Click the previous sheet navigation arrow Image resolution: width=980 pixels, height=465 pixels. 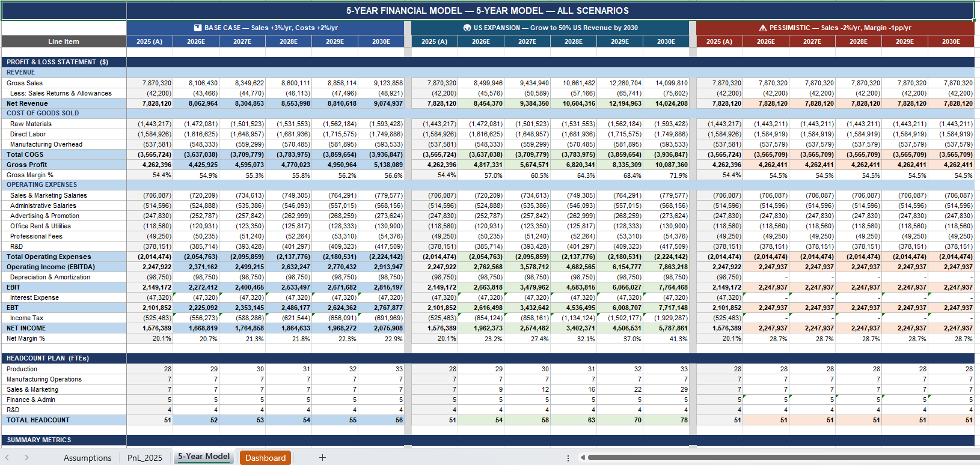click(7, 458)
